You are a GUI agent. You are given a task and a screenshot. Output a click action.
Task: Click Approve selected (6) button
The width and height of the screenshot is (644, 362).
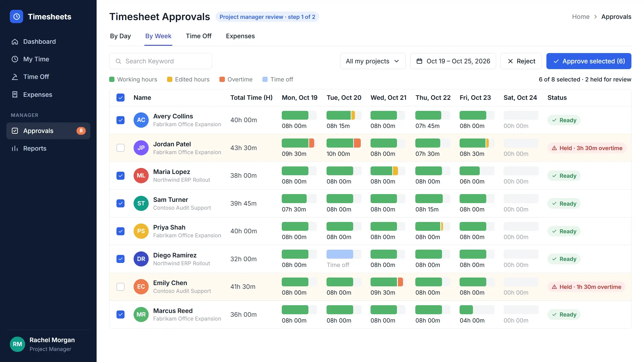pyautogui.click(x=589, y=61)
